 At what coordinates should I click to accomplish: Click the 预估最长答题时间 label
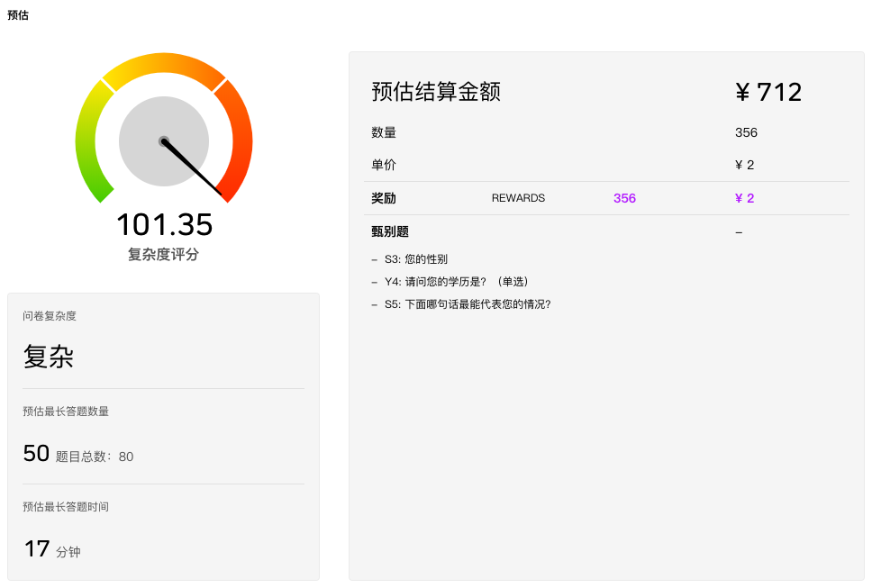[66, 507]
